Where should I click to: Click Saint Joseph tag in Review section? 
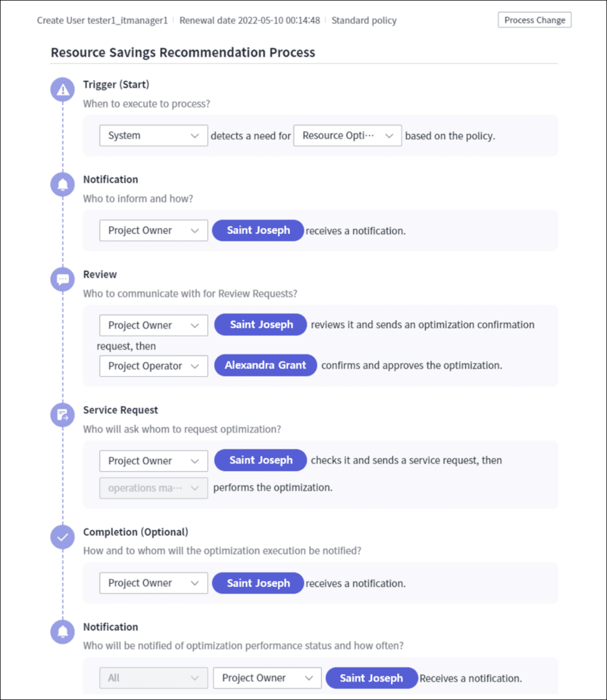coord(261,324)
